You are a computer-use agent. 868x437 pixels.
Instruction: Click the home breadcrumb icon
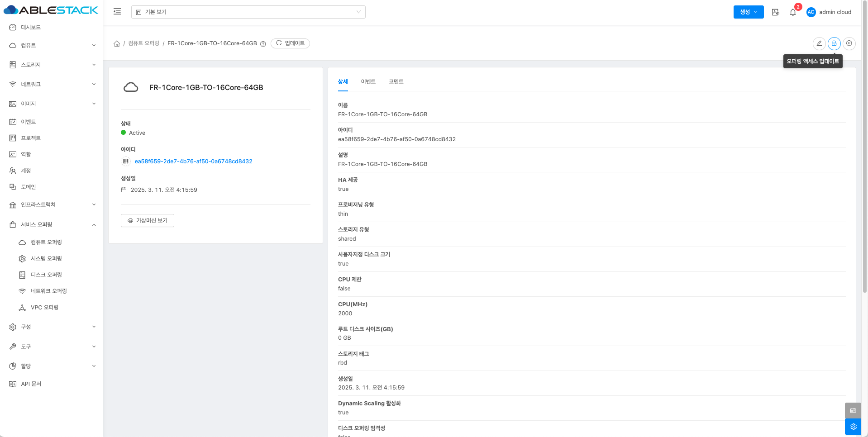[x=117, y=43]
